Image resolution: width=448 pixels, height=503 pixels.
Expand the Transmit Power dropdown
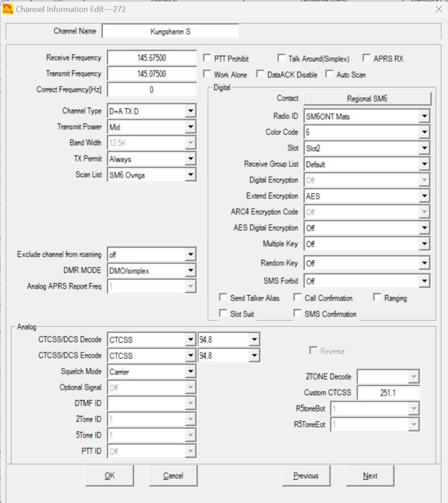point(191,127)
